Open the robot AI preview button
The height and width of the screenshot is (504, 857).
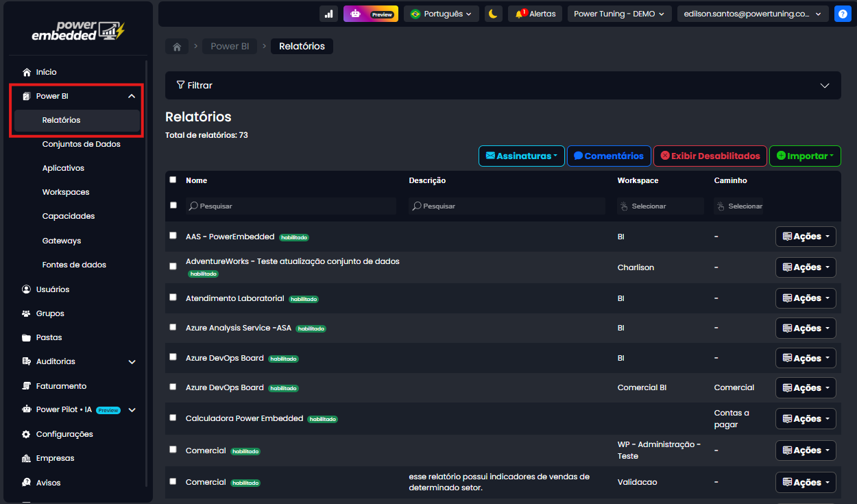pos(371,14)
